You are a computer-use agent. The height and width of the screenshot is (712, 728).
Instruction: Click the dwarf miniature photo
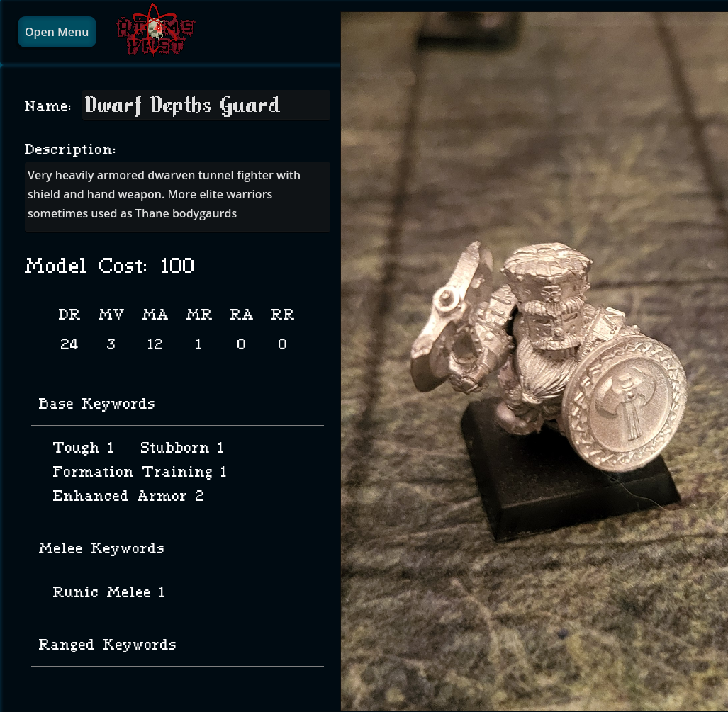[534, 361]
